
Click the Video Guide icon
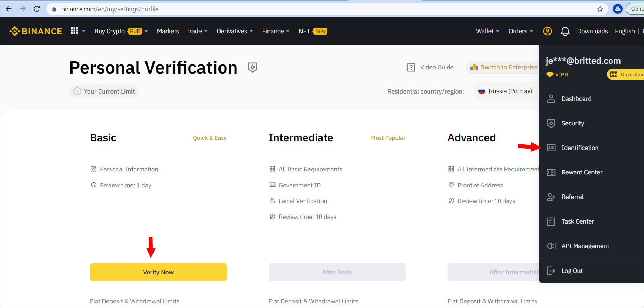411,67
